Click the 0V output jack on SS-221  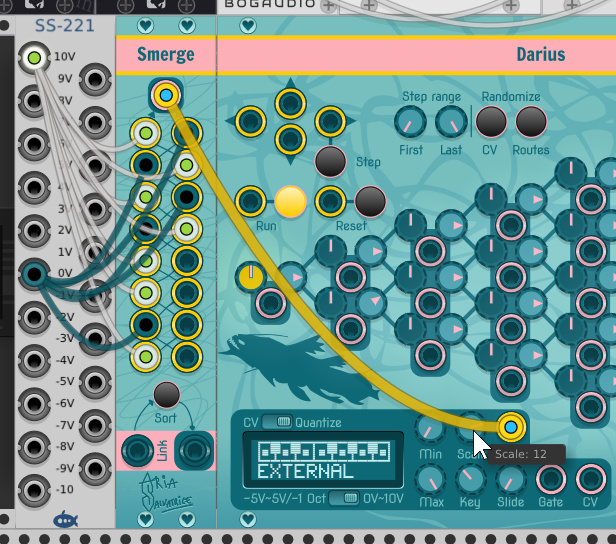point(35,274)
